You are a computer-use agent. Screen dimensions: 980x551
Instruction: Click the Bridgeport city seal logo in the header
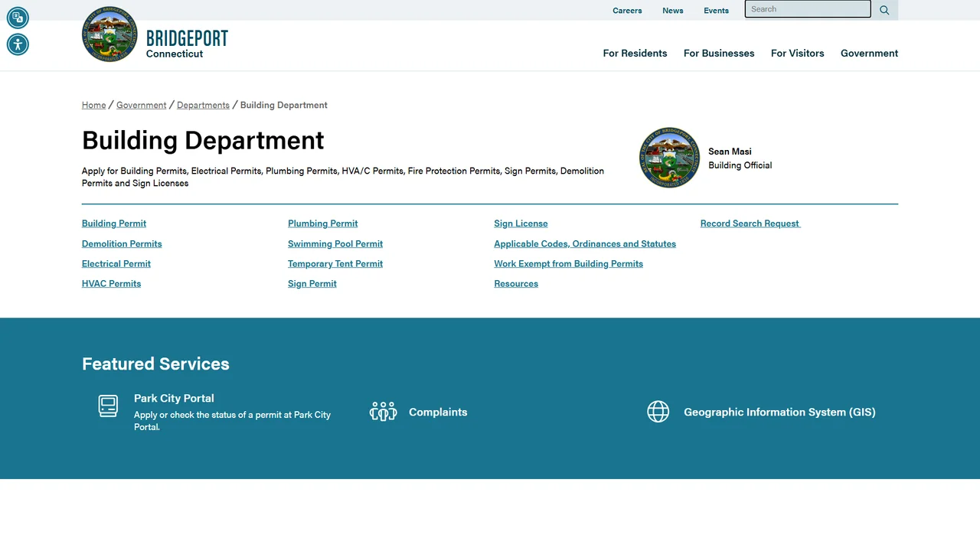109,34
